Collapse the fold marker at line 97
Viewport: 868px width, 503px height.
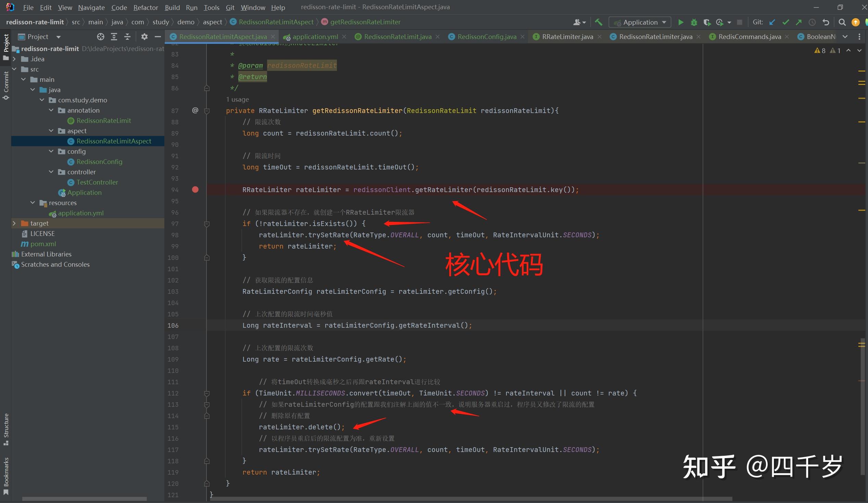click(207, 224)
